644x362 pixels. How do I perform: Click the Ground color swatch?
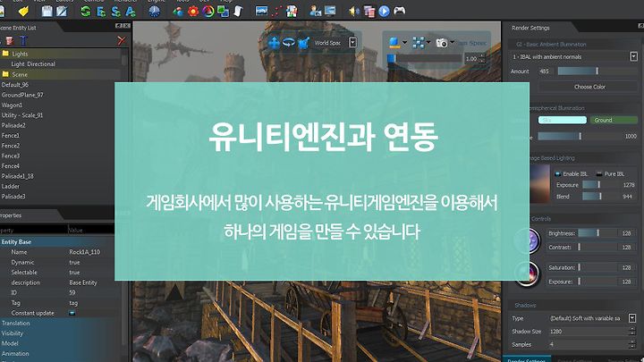[x=614, y=120]
